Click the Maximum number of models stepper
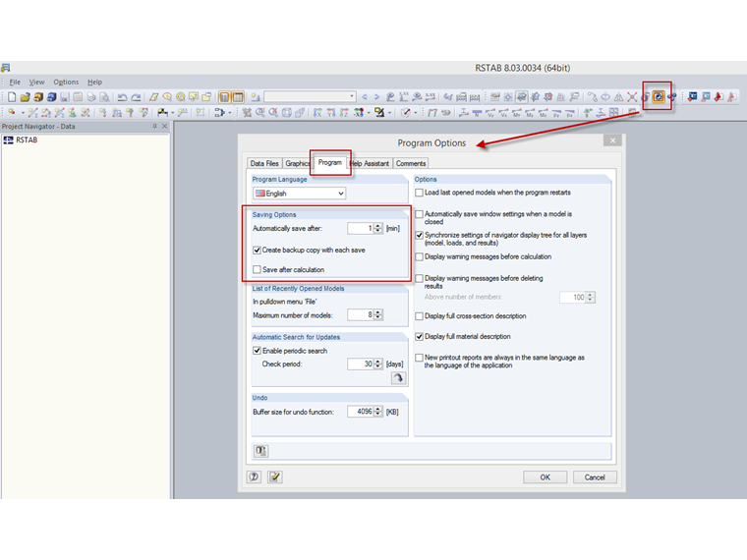The height and width of the screenshot is (560, 747). (377, 314)
